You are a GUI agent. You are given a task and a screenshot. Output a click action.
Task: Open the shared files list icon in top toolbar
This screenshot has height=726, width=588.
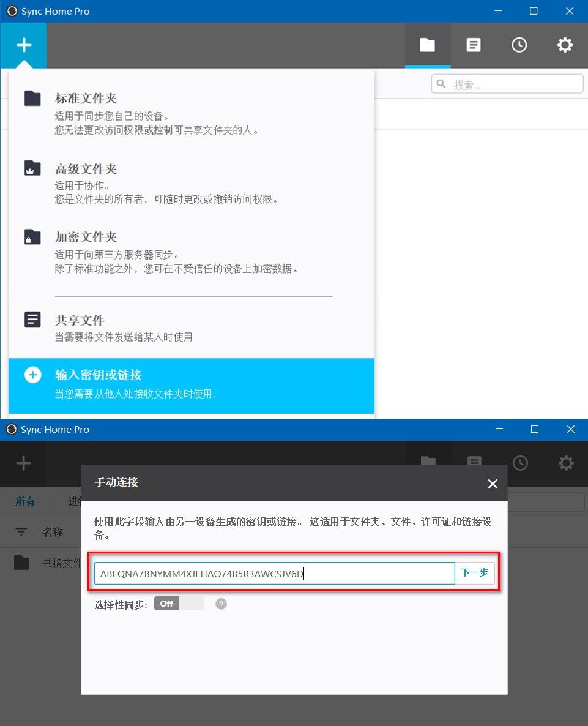[473, 45]
